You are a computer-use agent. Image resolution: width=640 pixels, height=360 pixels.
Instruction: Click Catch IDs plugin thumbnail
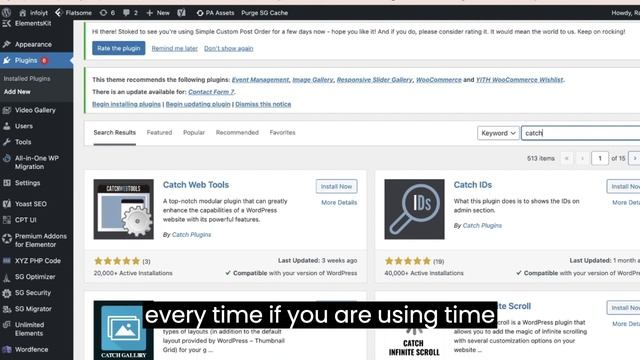pyautogui.click(x=414, y=209)
